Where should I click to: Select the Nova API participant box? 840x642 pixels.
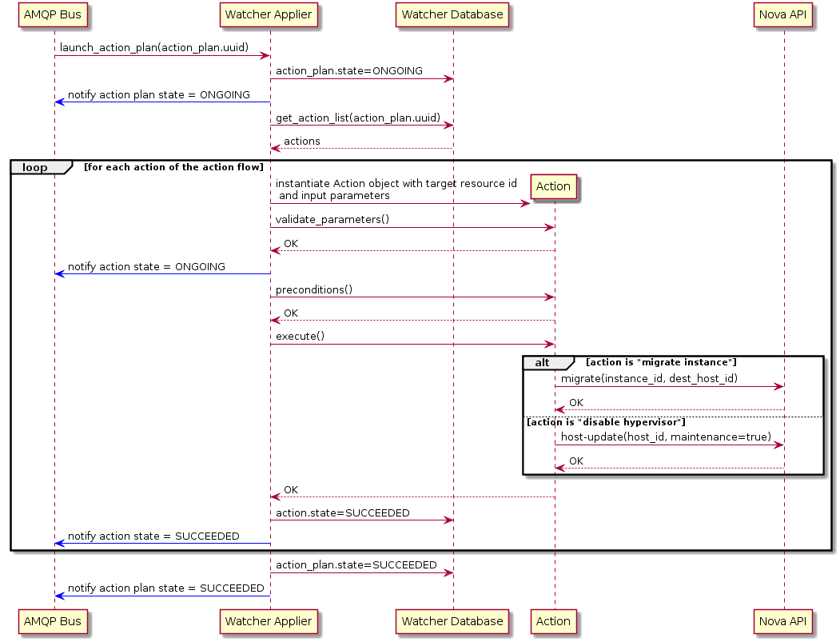pos(783,14)
